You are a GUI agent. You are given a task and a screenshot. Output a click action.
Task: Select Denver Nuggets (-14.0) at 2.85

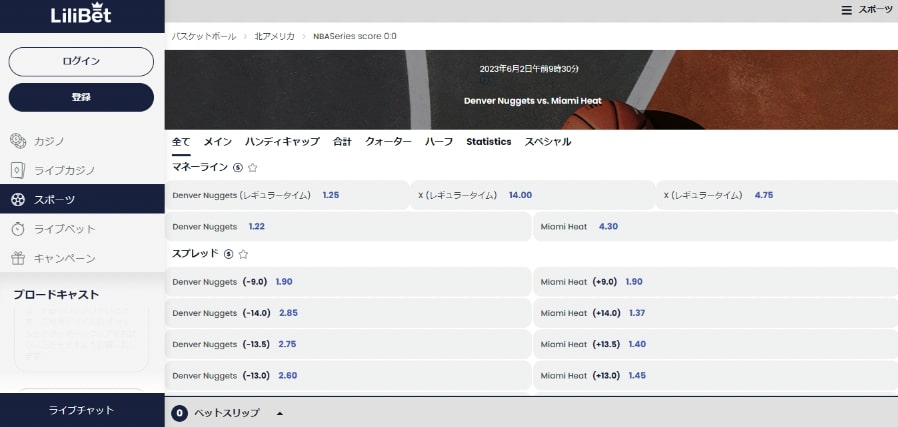pyautogui.click(x=348, y=313)
